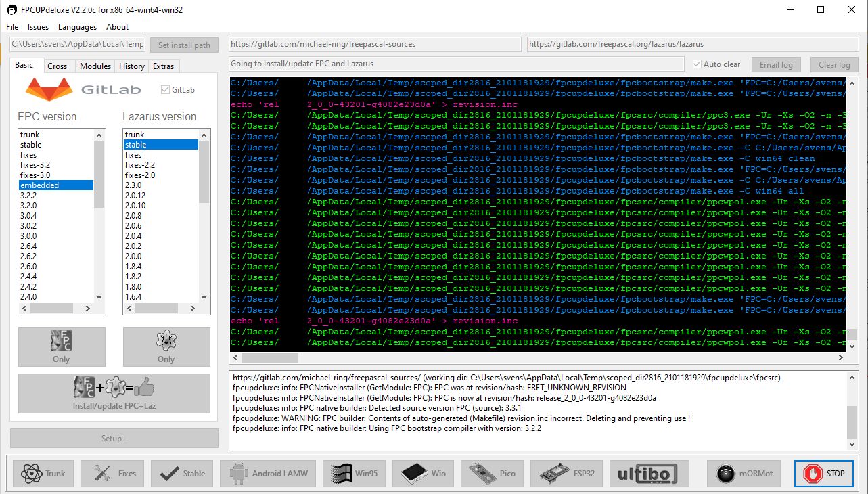
Task: Switch to the History tab
Action: tap(132, 66)
